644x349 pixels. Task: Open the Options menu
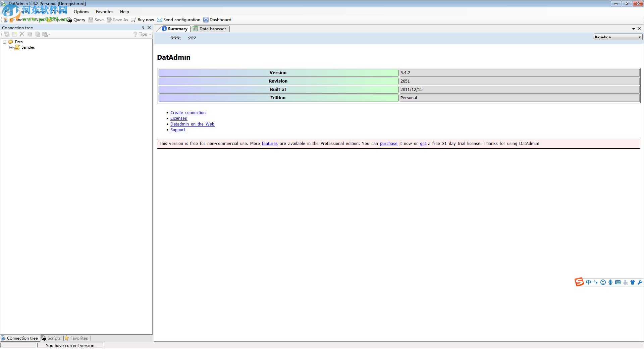82,12
